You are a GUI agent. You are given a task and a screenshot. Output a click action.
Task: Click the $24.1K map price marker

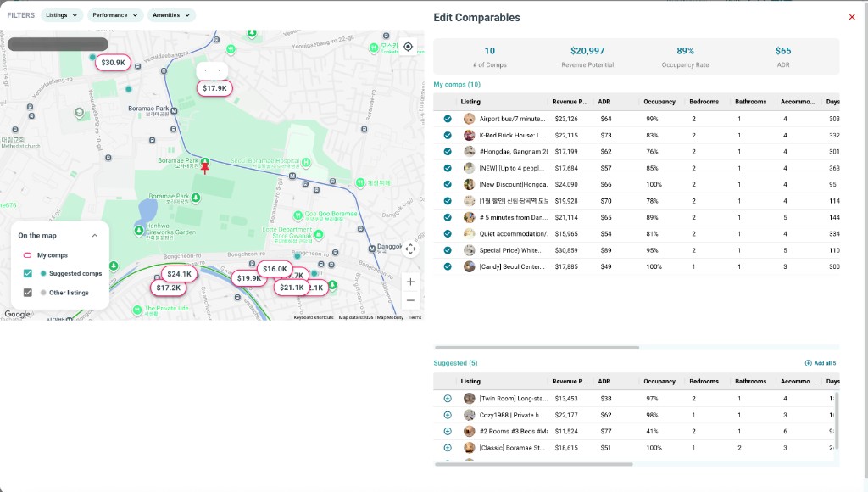coord(180,274)
